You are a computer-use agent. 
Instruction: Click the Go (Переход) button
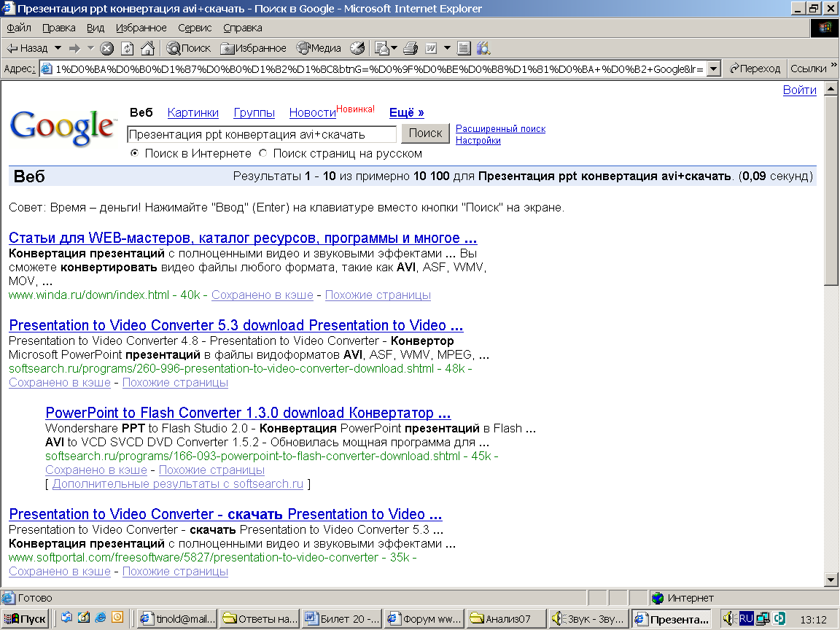coord(755,69)
